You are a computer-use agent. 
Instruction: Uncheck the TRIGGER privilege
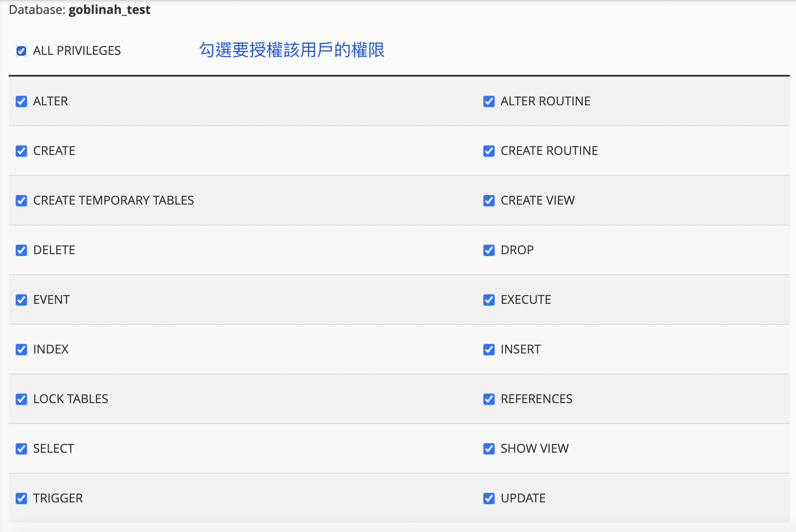coord(21,498)
